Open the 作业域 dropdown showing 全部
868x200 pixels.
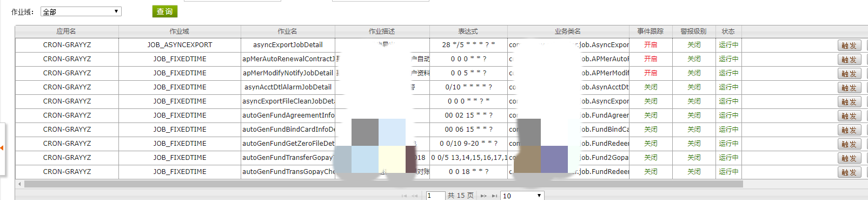tap(81, 11)
